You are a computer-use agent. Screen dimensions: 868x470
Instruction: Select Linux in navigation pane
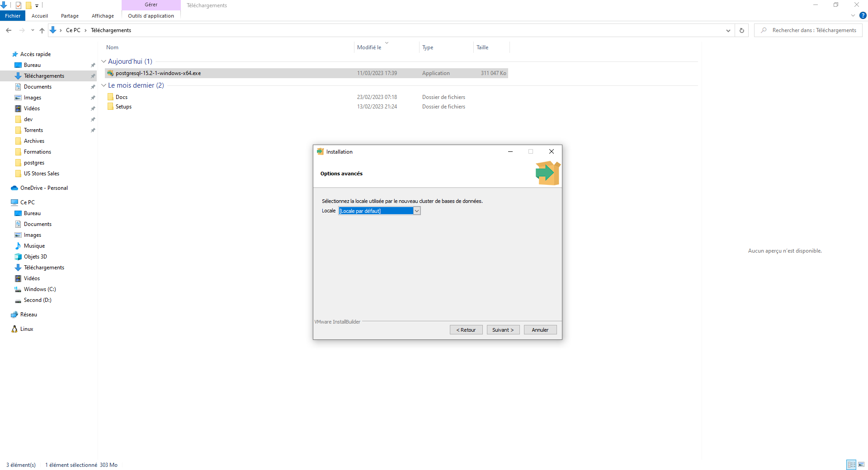click(27, 329)
